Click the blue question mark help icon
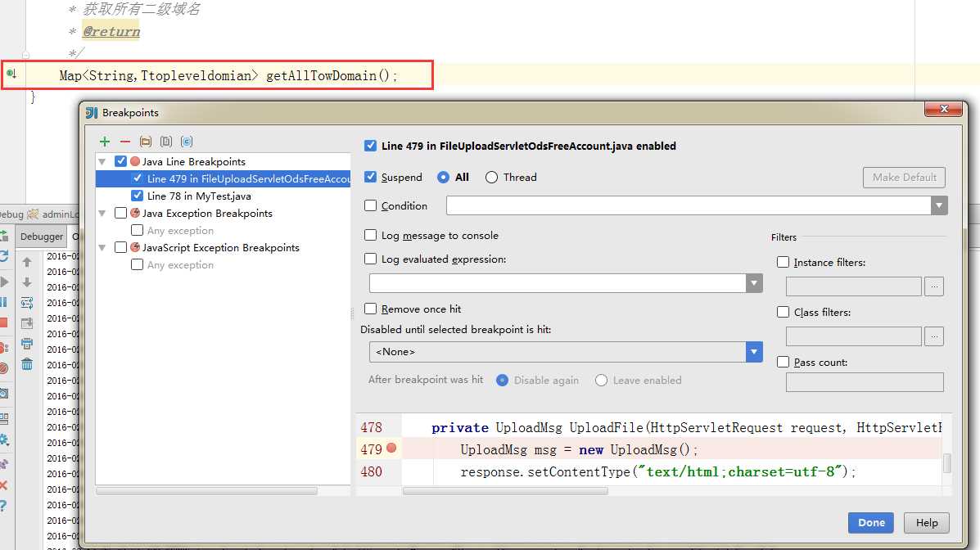Viewport: 980px width, 550px height. click(3, 505)
